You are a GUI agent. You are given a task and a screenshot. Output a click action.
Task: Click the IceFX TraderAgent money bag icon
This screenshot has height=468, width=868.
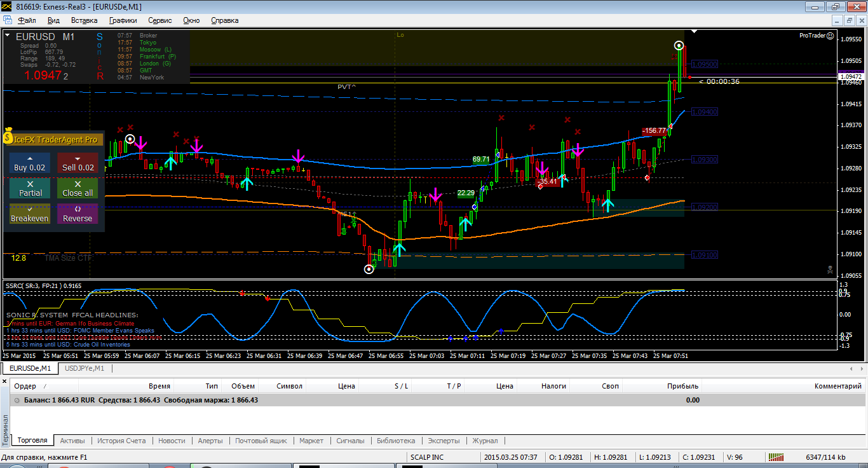coord(8,137)
